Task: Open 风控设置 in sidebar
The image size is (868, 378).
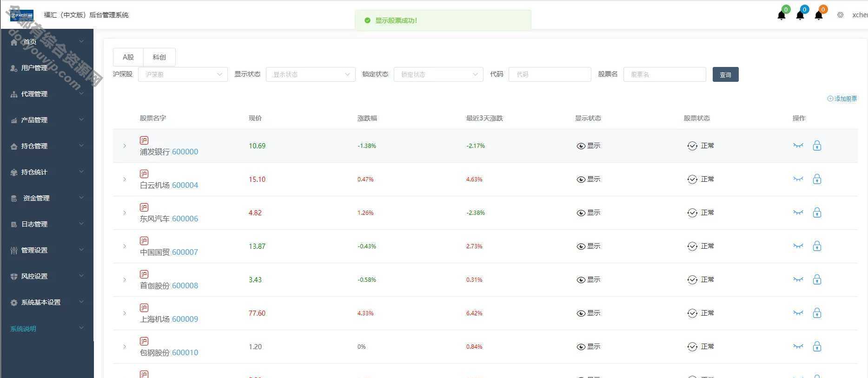Action: 46,276
